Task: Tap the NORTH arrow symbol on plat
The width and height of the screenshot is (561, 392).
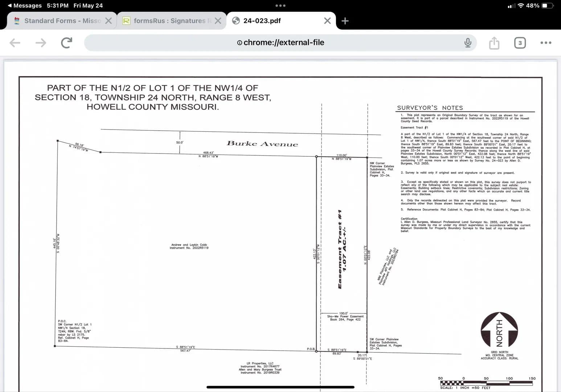Action: click(x=499, y=330)
